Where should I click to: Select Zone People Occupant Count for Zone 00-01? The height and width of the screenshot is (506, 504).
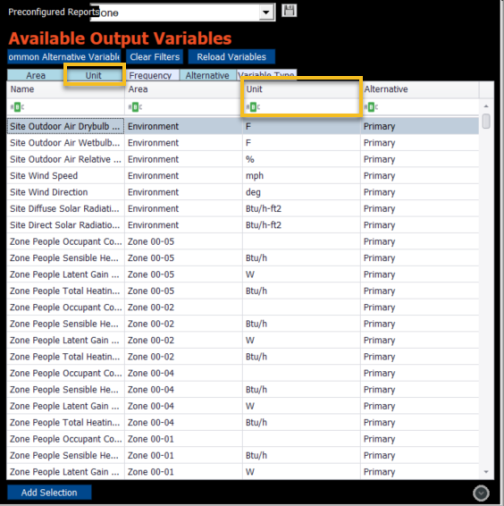click(243, 439)
